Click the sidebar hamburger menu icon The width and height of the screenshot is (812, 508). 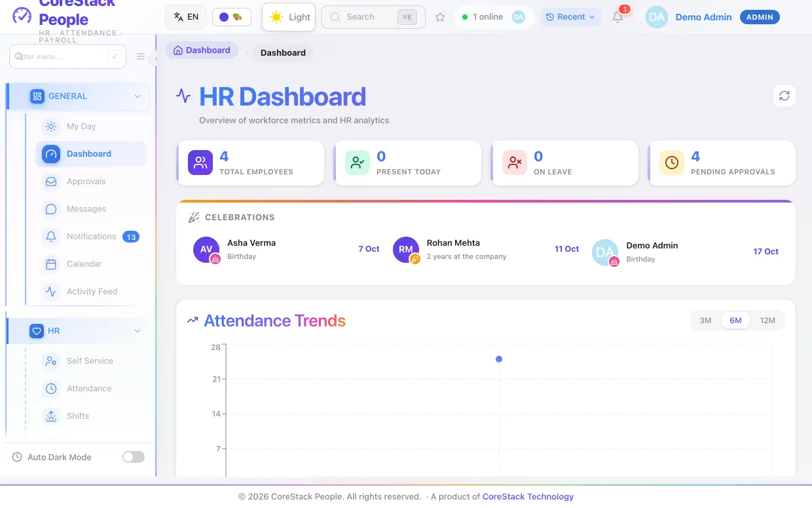tap(141, 56)
